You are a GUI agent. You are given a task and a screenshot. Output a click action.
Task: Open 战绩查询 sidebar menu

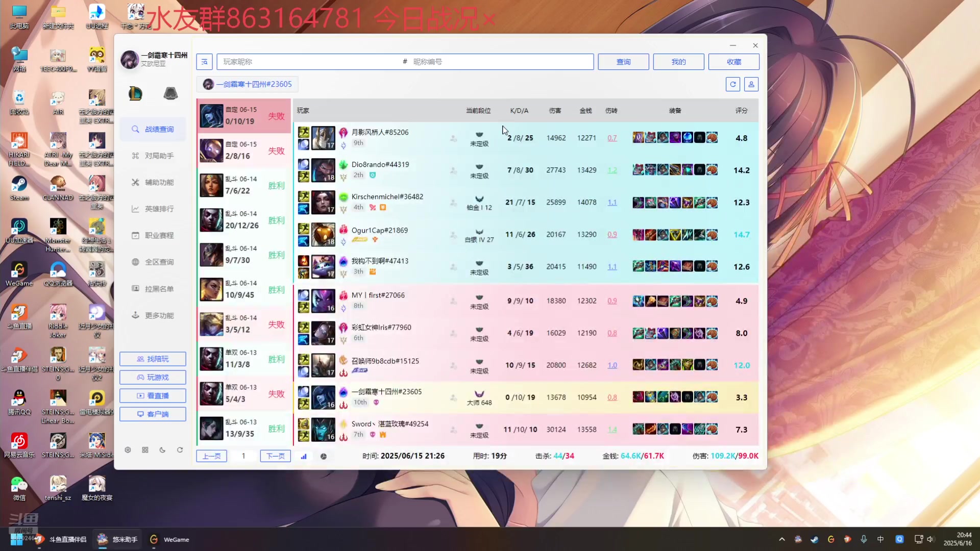[153, 129]
